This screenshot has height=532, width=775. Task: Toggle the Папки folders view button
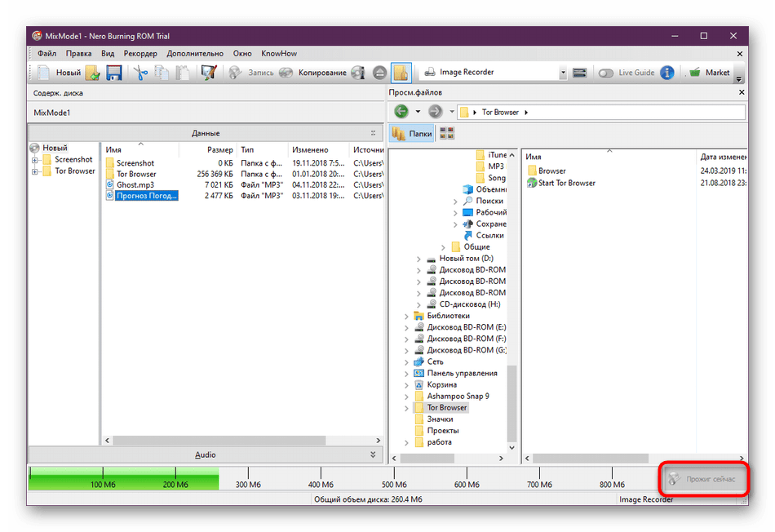[412, 134]
